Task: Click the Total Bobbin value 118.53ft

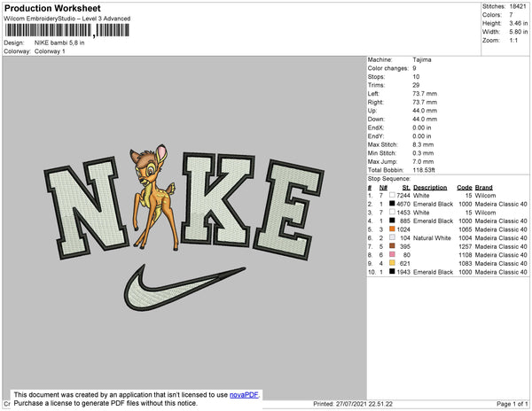Action: 424,170
